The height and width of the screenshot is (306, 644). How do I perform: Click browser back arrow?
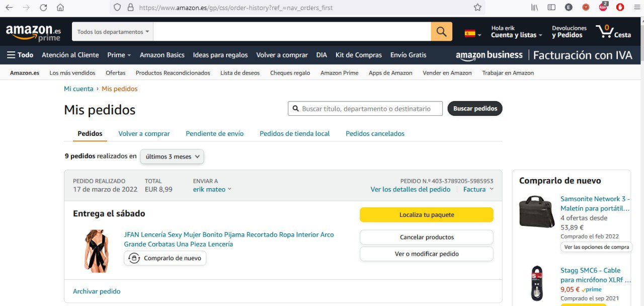(x=9, y=8)
